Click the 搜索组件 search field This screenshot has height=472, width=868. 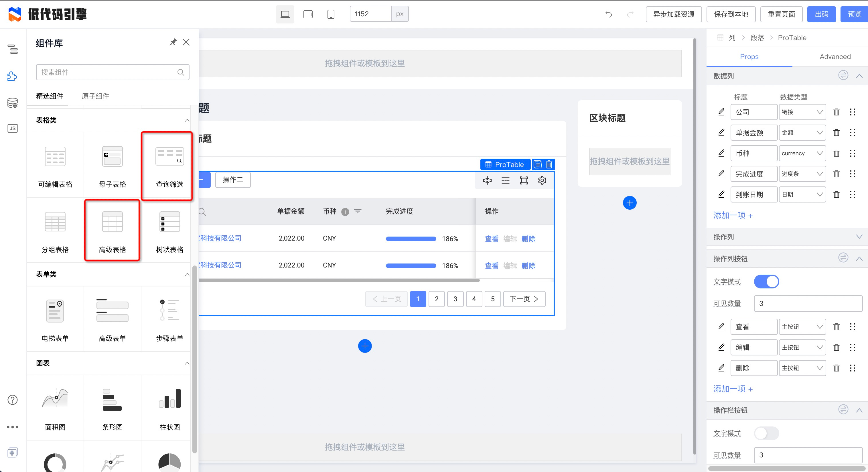[108, 72]
